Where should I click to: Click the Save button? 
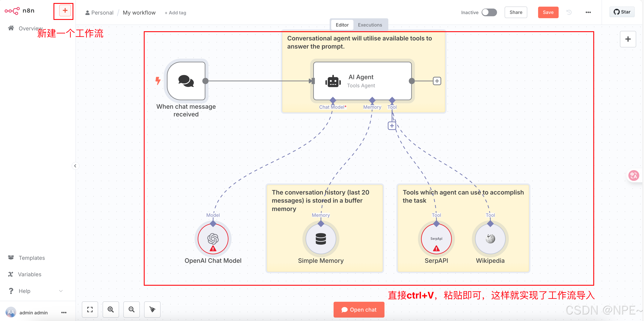point(548,12)
